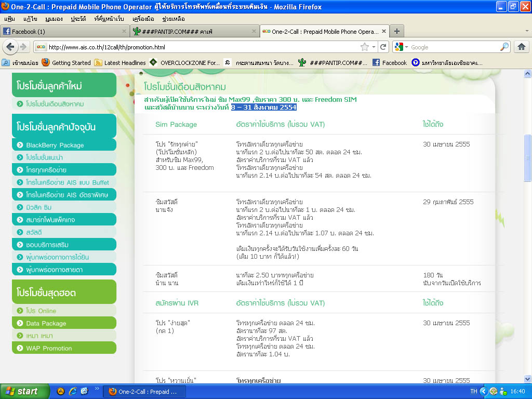The width and height of the screenshot is (532, 399).
Task: Open the ช่วยเหลือ (Help) menu
Action: pyautogui.click(x=174, y=19)
